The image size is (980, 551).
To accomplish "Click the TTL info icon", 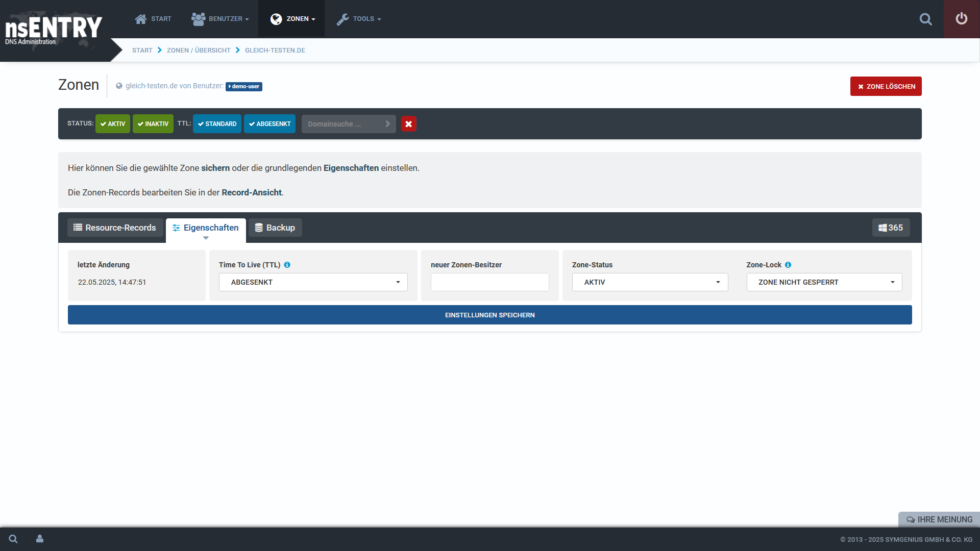I will (287, 265).
